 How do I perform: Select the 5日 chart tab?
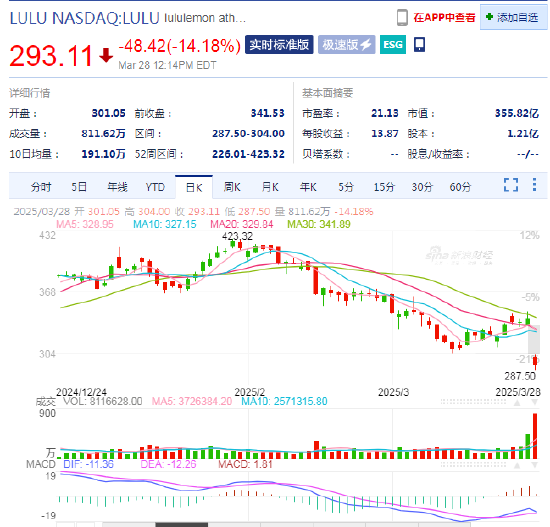[79, 187]
